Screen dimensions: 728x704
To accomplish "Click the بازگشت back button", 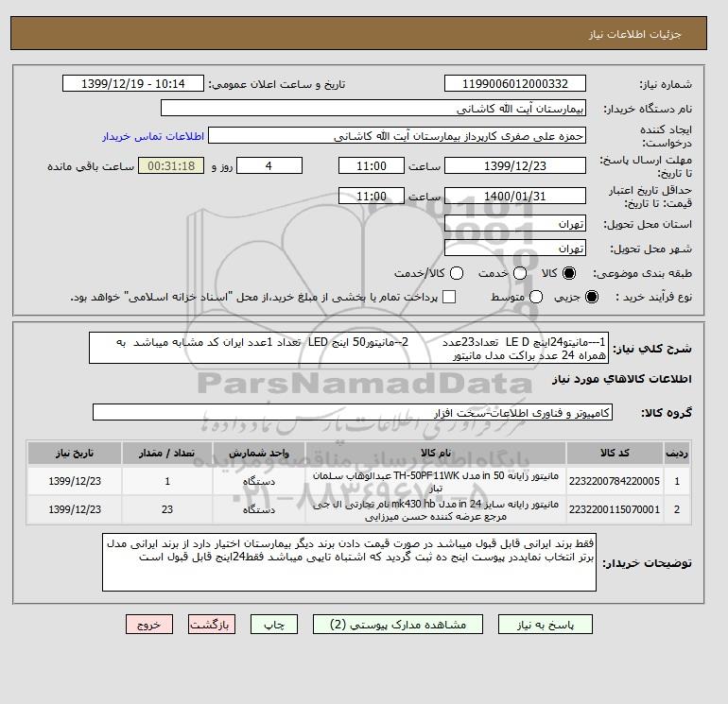I will tap(212, 625).
